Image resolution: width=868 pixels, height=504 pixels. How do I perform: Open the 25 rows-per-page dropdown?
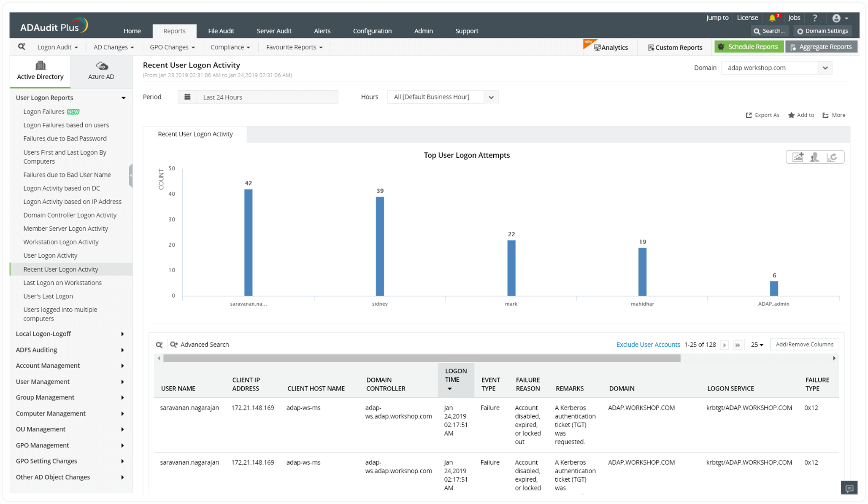tap(757, 345)
